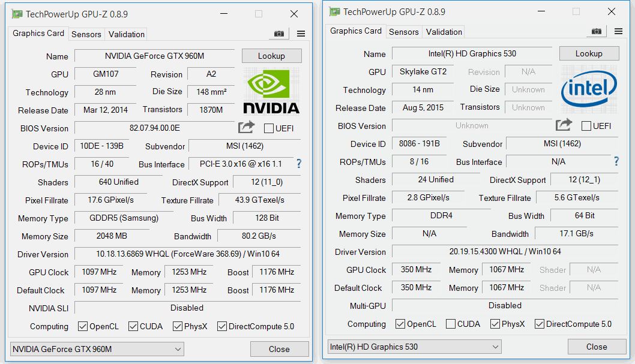Click the Die Size value 148 mm²
Screen dimensions: 635x364
coord(211,92)
